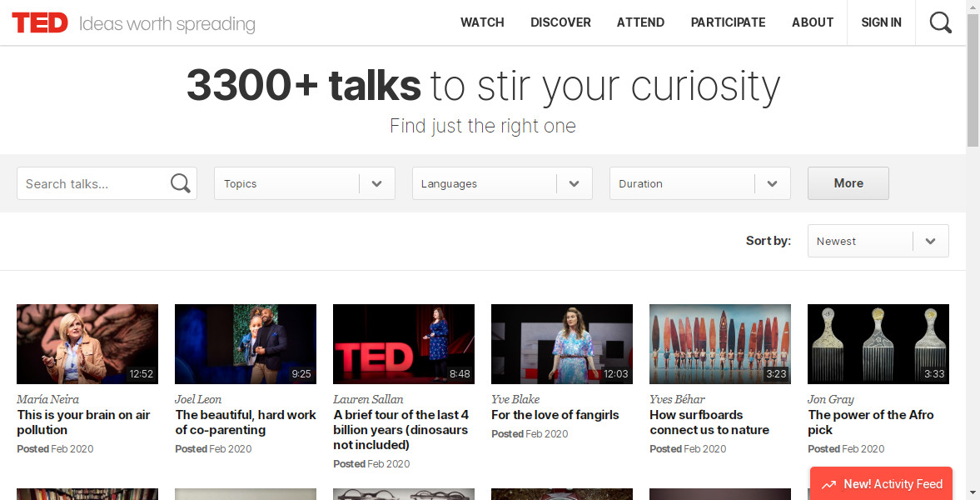Click speaker name María Neira
Screen dimensions: 980x500
click(x=48, y=399)
